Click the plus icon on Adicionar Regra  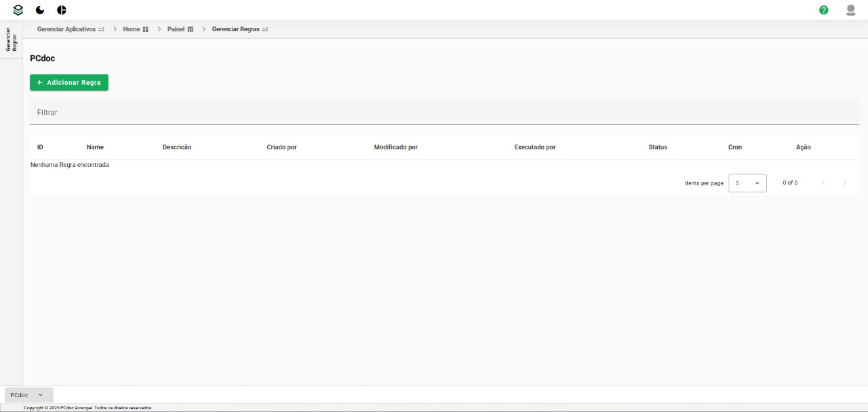39,83
